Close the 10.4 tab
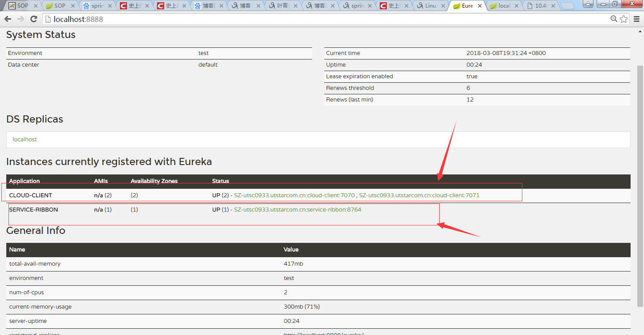 point(553,6)
